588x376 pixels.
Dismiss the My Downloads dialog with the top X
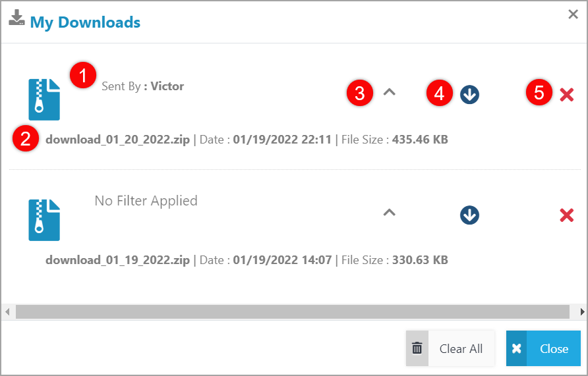pyautogui.click(x=573, y=14)
